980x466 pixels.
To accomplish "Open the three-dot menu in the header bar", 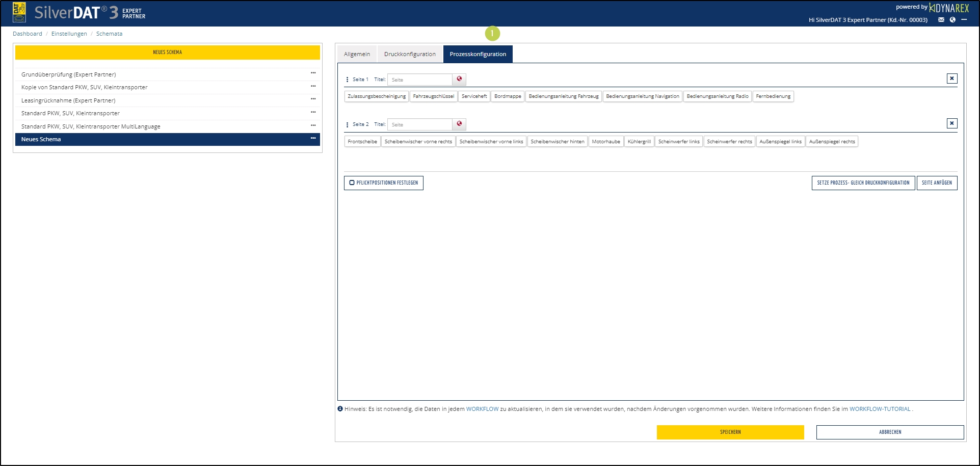I will [x=964, y=20].
